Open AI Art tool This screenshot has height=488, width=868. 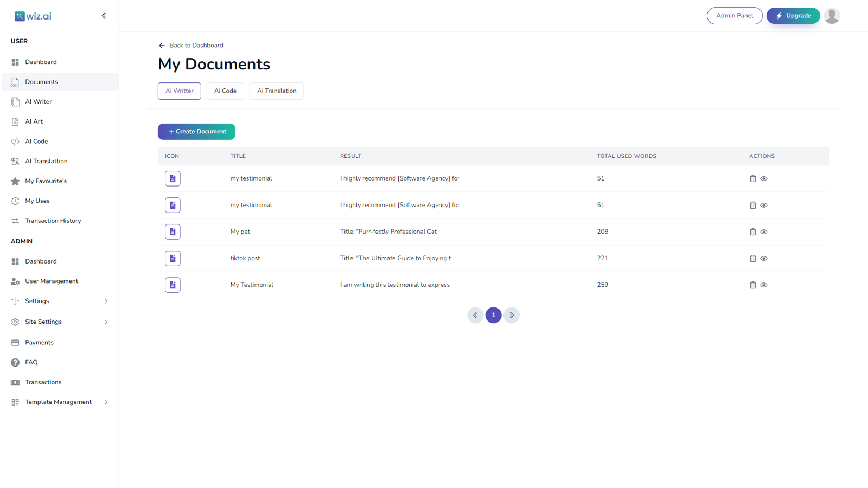pos(34,121)
